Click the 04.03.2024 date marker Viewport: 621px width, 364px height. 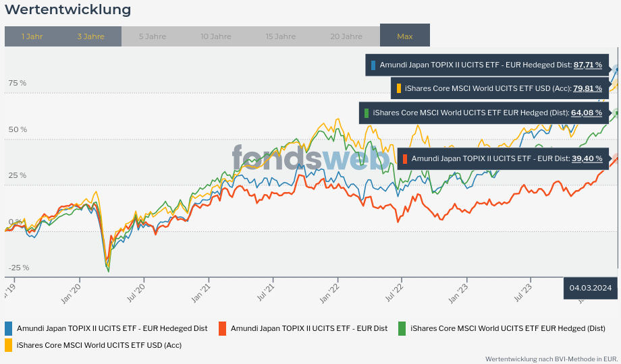pyautogui.click(x=591, y=288)
